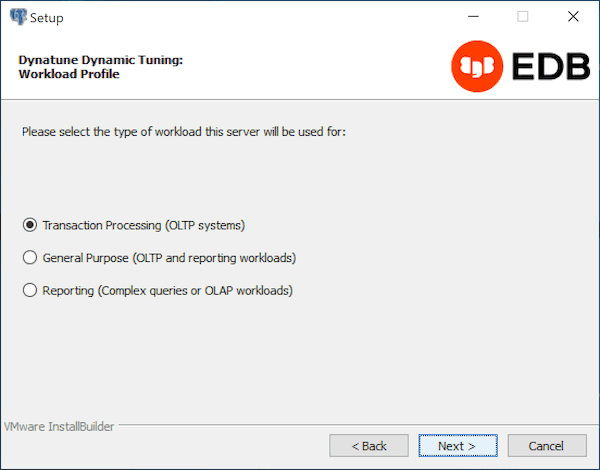Click the disabled maximize window button
This screenshot has width=600, height=470.
pos(522,17)
